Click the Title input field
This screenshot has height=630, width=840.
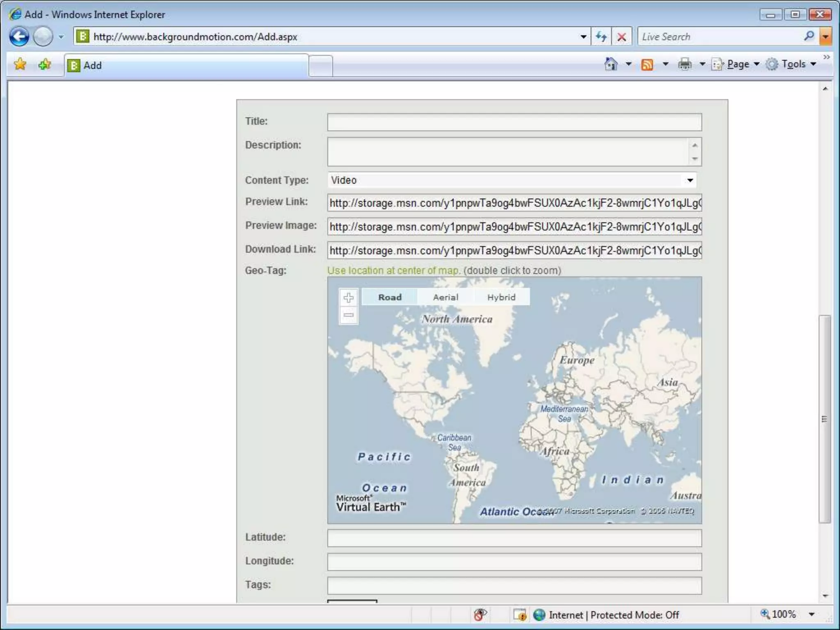coord(514,122)
